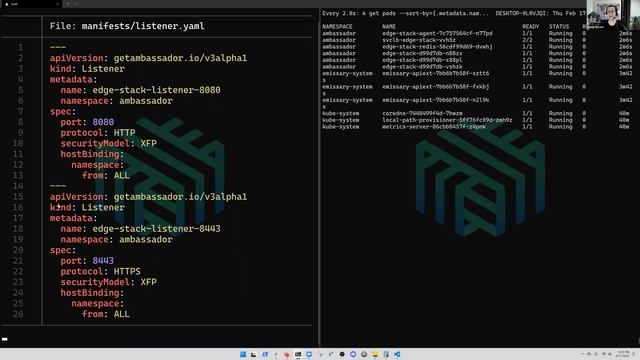Click pod name ending in n88zx
Image resolution: width=640 pixels, height=360 pixels.
(x=422, y=53)
